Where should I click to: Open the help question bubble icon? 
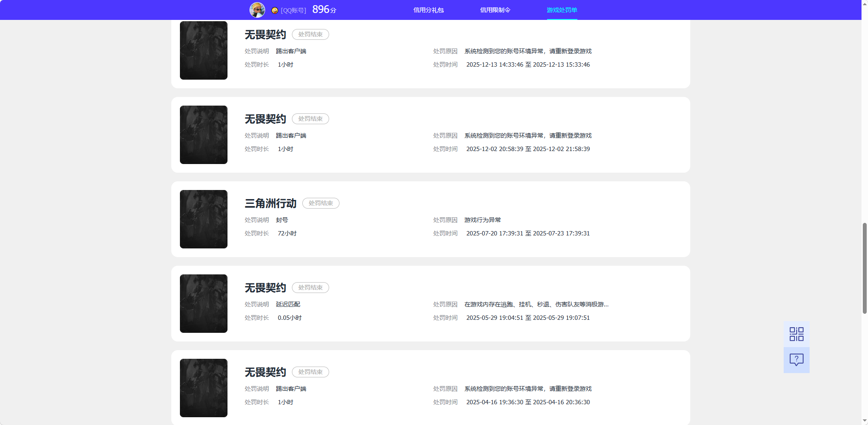tap(796, 360)
